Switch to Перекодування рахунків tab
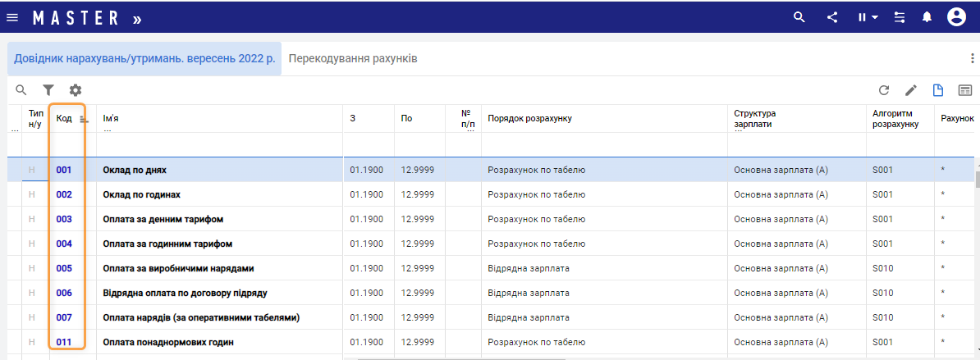This screenshot has height=360, width=980. click(353, 59)
